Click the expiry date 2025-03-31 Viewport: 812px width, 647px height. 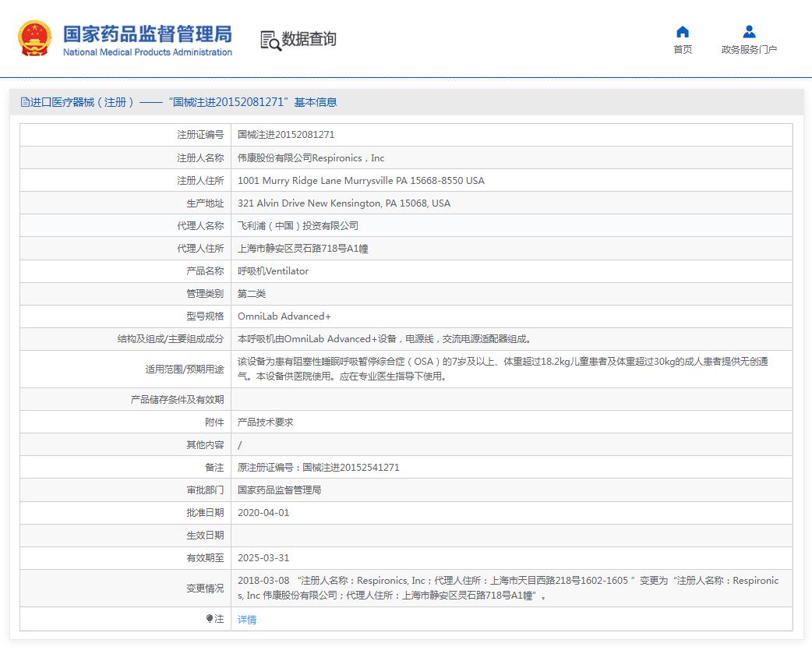pos(263,558)
